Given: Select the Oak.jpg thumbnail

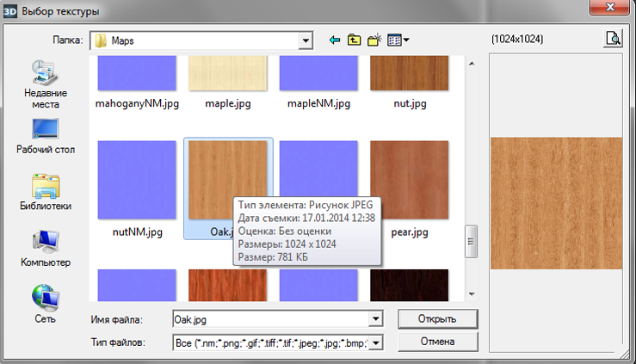Looking at the screenshot, I should (227, 180).
